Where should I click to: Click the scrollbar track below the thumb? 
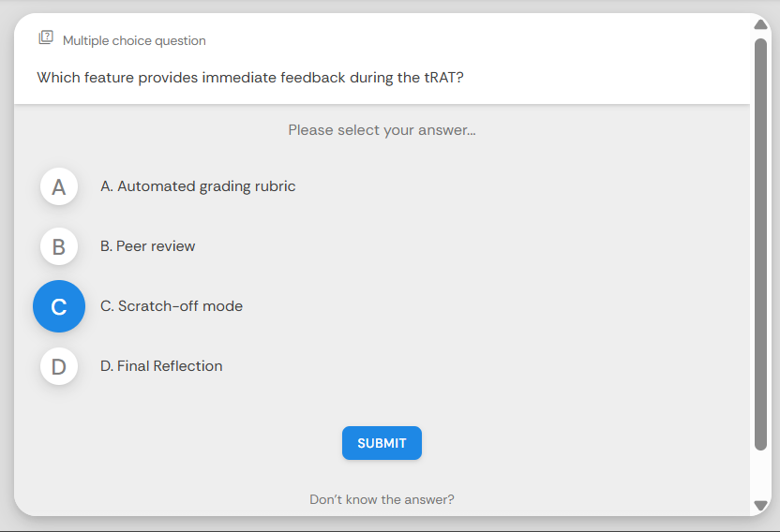[x=760, y=475]
